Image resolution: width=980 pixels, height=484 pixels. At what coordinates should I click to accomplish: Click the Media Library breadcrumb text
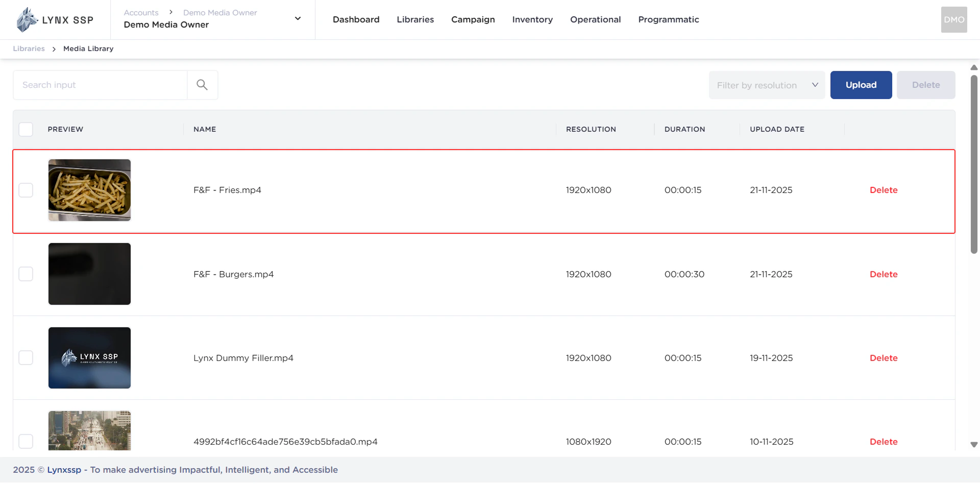point(88,49)
